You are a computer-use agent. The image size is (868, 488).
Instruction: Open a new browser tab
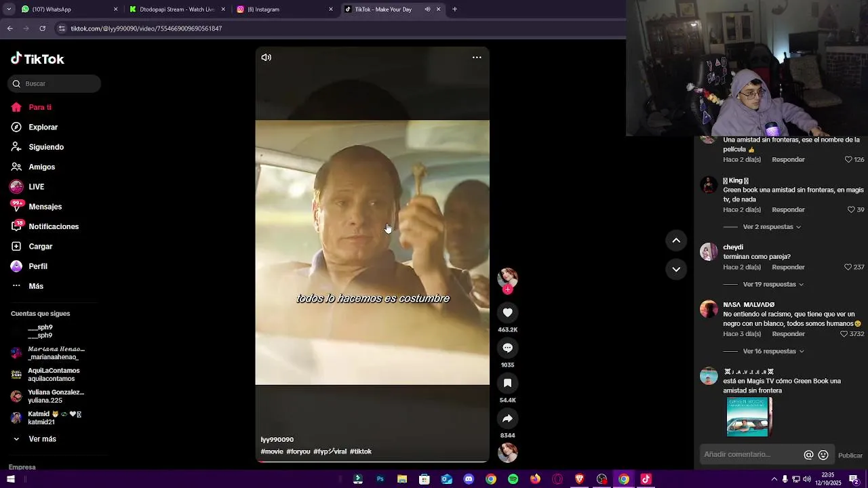click(454, 9)
